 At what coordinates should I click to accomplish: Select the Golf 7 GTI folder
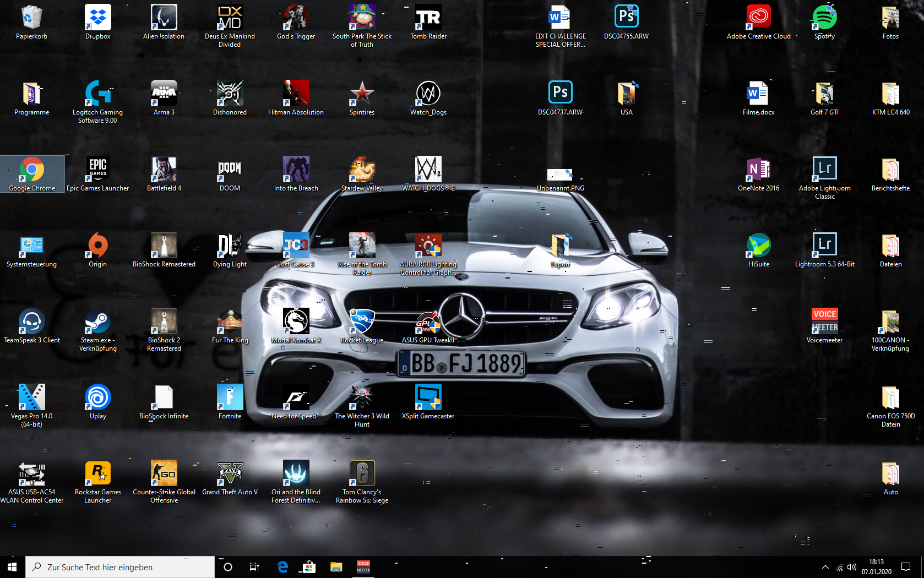825,93
